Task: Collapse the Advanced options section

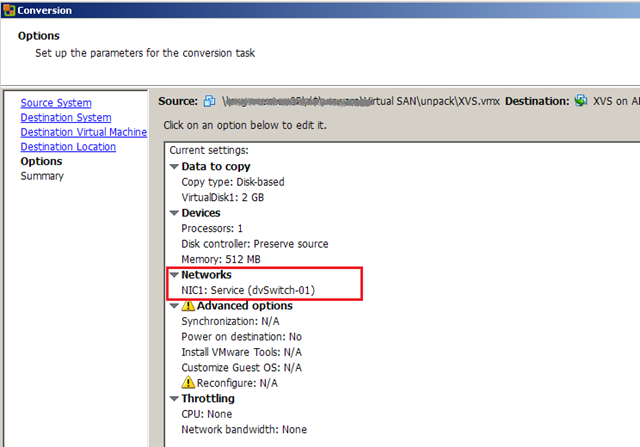Action: point(174,306)
